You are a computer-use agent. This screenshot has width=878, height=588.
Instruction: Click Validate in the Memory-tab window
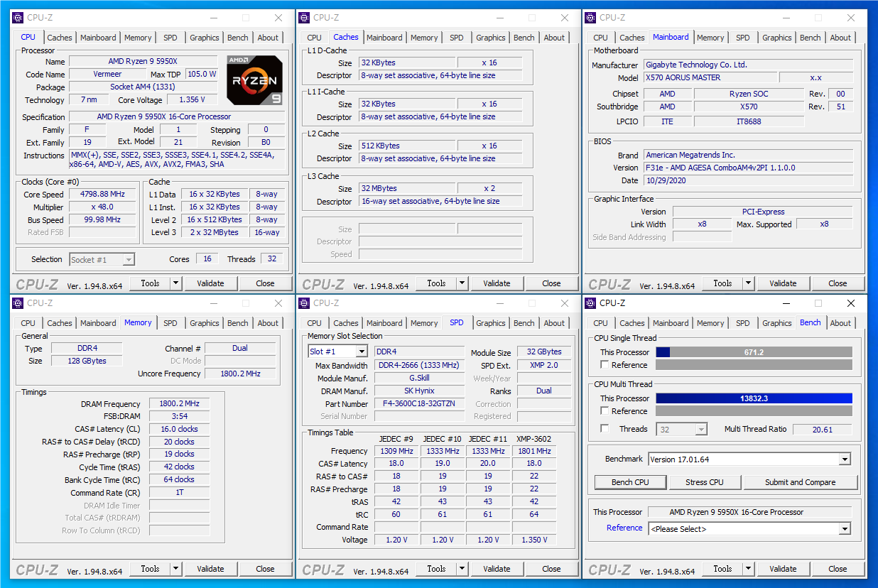click(210, 569)
